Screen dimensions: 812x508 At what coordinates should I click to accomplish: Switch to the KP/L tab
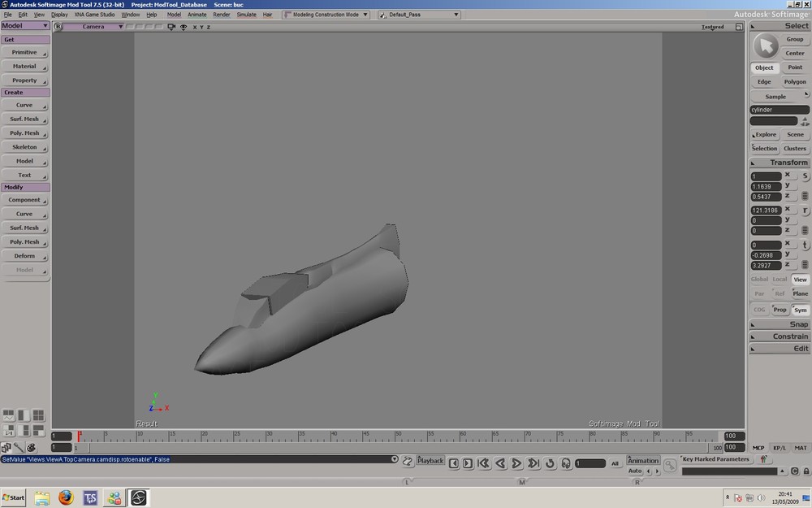click(x=780, y=448)
